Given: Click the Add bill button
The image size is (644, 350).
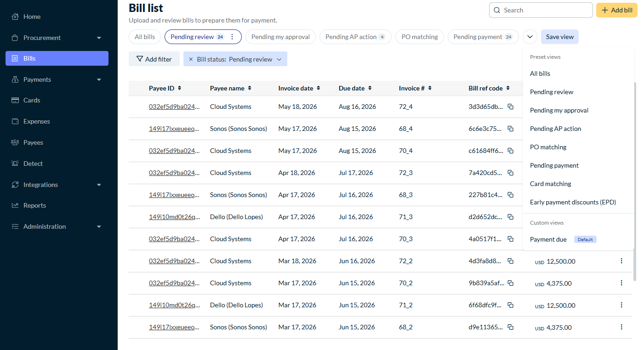Looking at the screenshot, I should point(617,10).
